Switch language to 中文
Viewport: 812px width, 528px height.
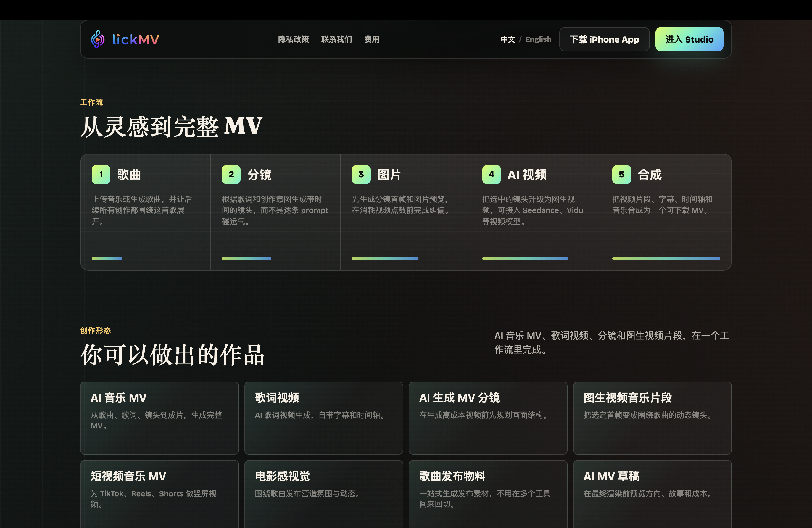click(x=508, y=39)
